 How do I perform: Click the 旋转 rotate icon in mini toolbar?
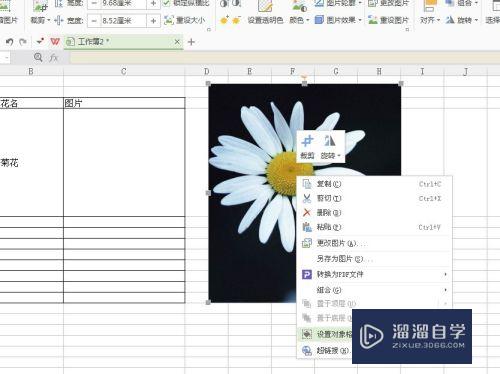coord(330,147)
